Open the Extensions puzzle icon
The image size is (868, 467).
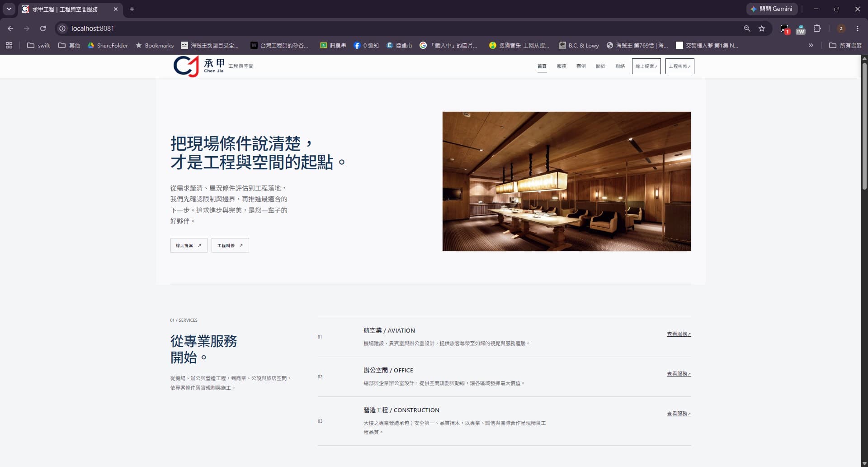pos(817,28)
